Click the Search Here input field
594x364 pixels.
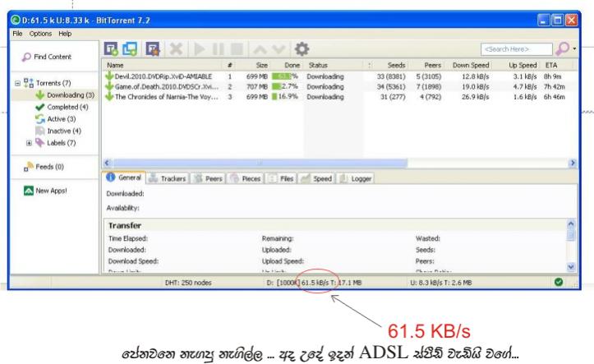tap(517, 49)
